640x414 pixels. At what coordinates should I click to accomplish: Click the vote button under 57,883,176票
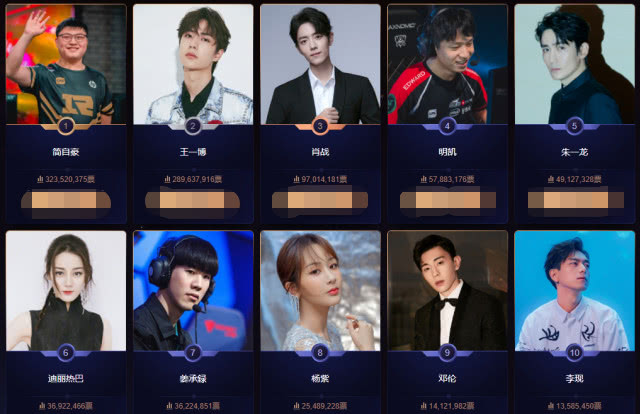click(x=448, y=200)
